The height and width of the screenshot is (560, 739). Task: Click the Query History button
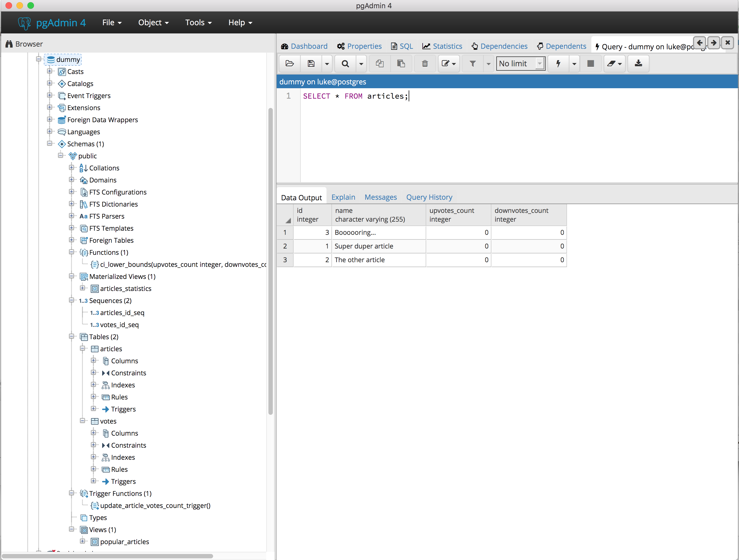point(430,197)
